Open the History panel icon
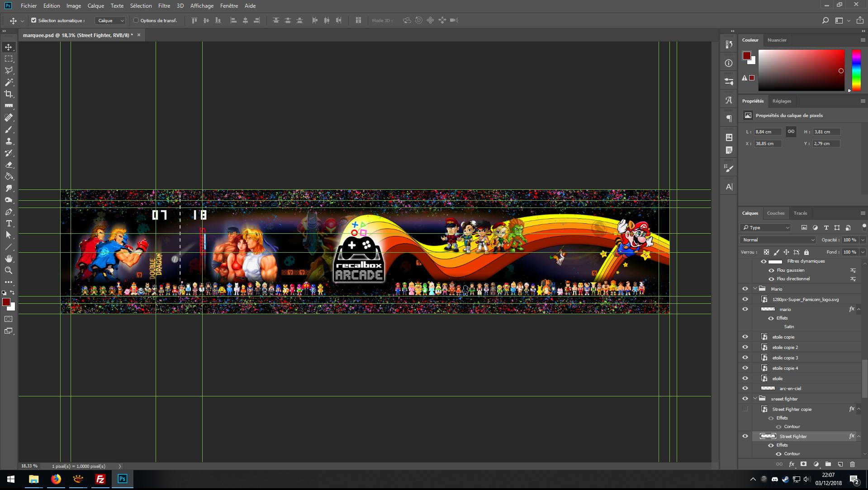868x490 pixels. [x=729, y=44]
